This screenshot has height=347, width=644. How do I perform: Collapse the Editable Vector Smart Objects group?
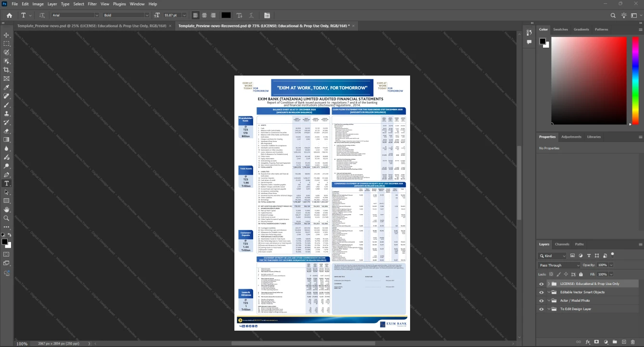(x=549, y=292)
